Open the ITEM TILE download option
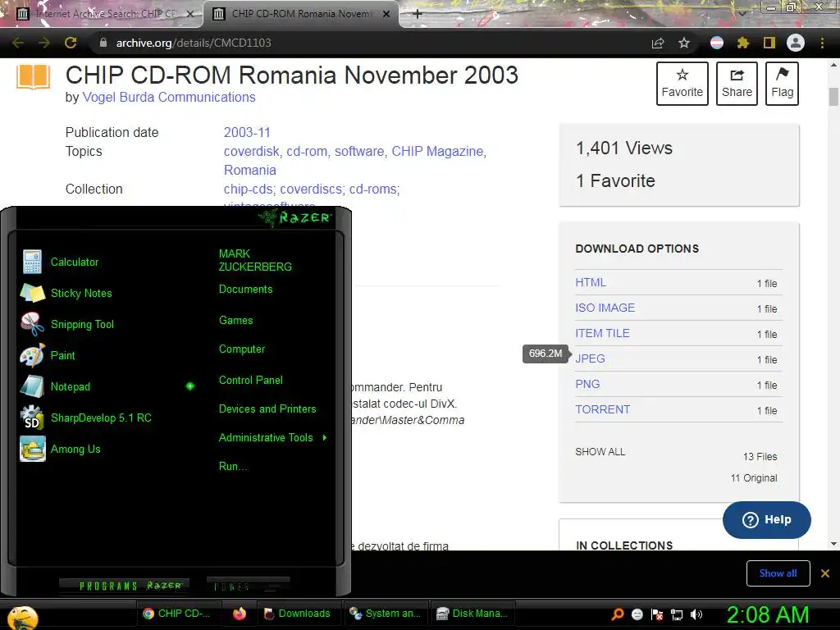Viewport: 840px width, 630px height. 602,333
